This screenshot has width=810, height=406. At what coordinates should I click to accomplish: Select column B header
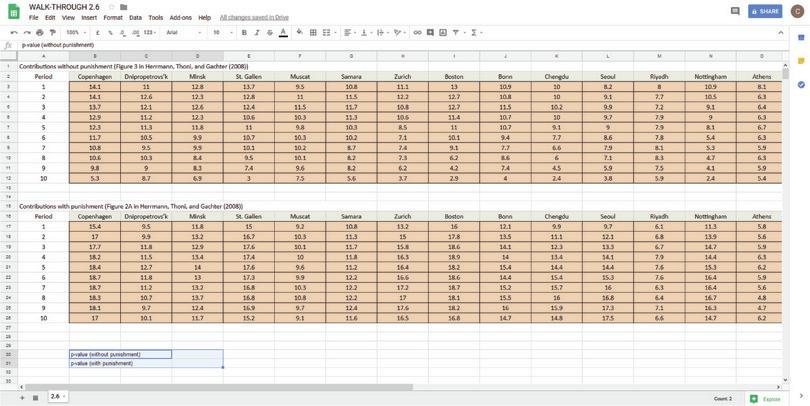pyautogui.click(x=95, y=56)
